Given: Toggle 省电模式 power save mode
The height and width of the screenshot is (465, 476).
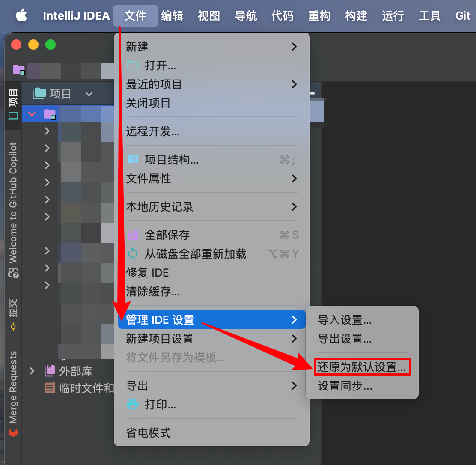Looking at the screenshot, I should pos(148,433).
